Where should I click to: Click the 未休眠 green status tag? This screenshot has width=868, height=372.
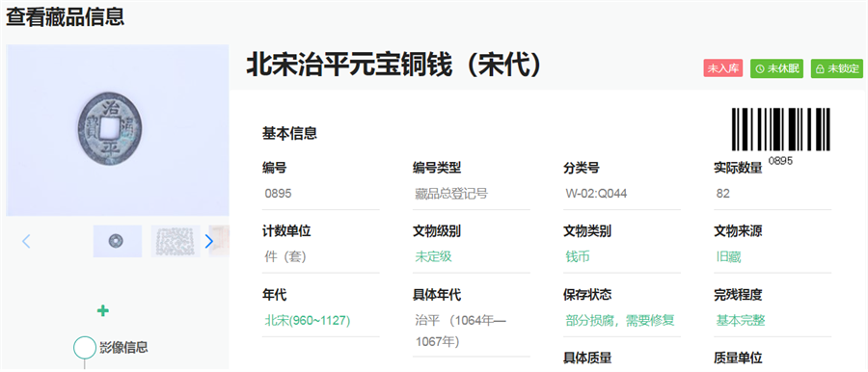(776, 68)
